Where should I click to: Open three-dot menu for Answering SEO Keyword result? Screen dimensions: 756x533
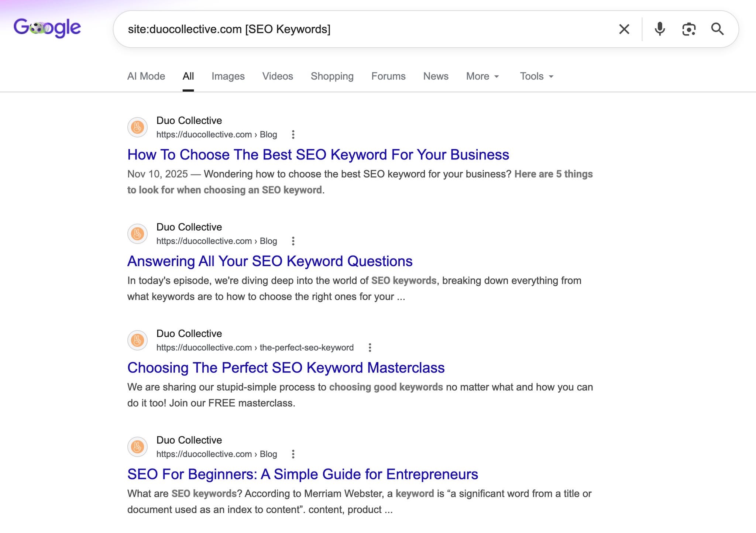[293, 241]
